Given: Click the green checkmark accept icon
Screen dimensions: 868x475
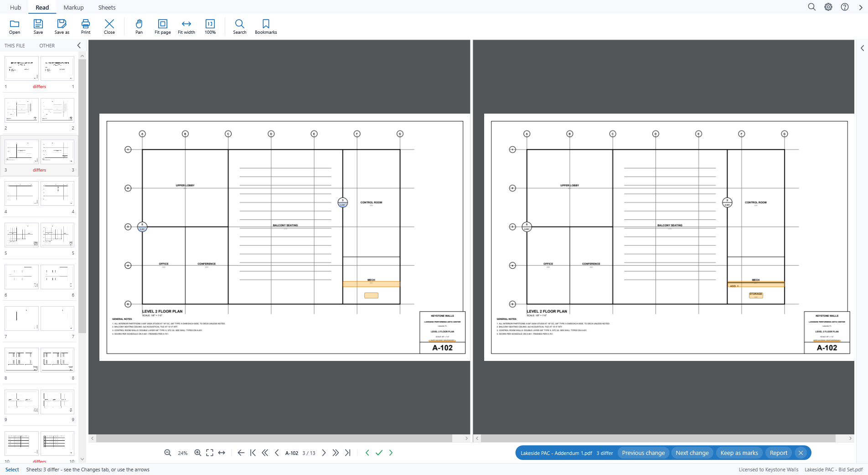Looking at the screenshot, I should click(x=379, y=453).
